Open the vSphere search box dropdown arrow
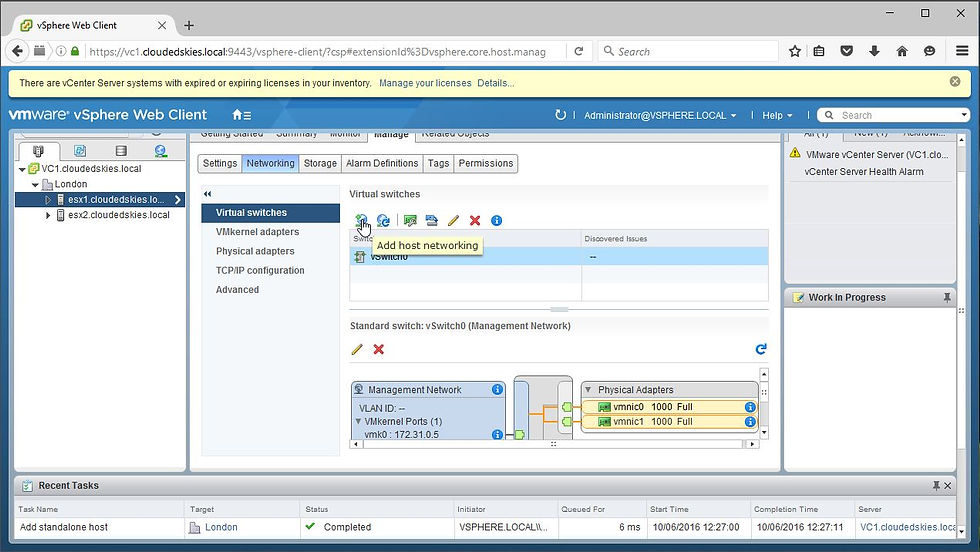This screenshot has width=980, height=552. (964, 115)
